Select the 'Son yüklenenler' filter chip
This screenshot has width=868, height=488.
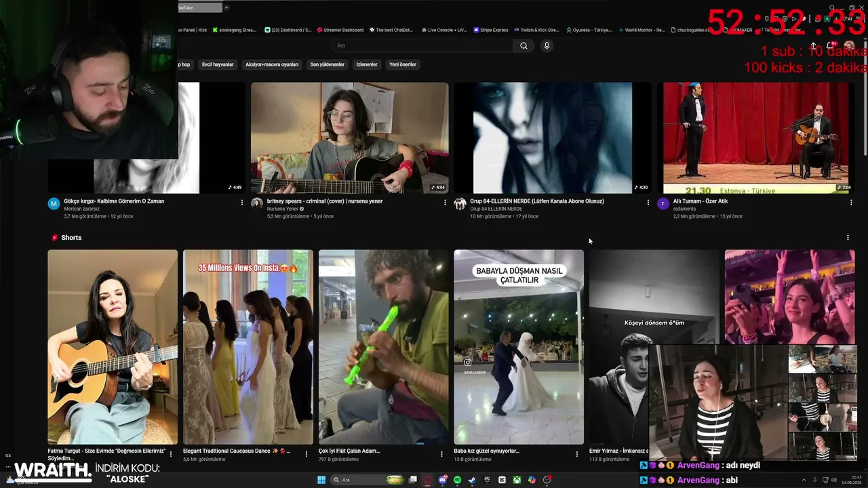point(328,64)
